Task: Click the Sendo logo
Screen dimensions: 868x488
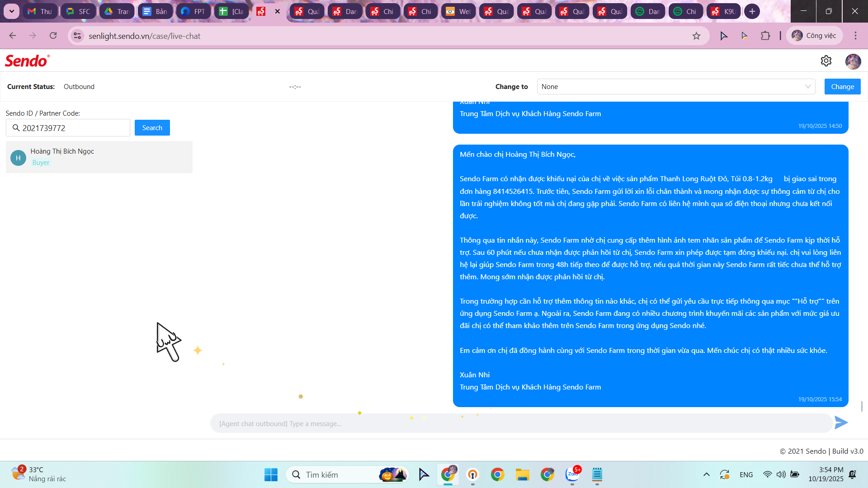Action: coord(27,61)
